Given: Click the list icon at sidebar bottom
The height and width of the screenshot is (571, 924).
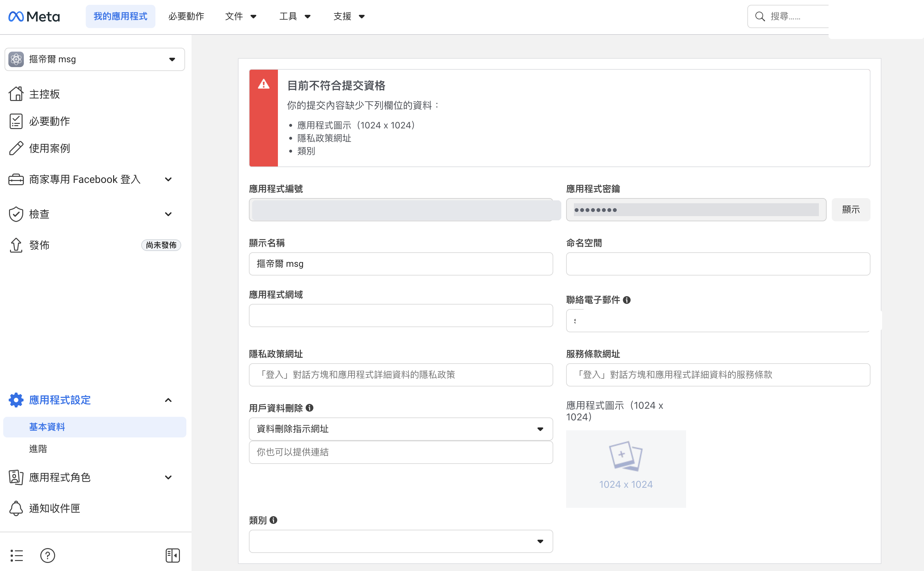Looking at the screenshot, I should click(x=16, y=555).
